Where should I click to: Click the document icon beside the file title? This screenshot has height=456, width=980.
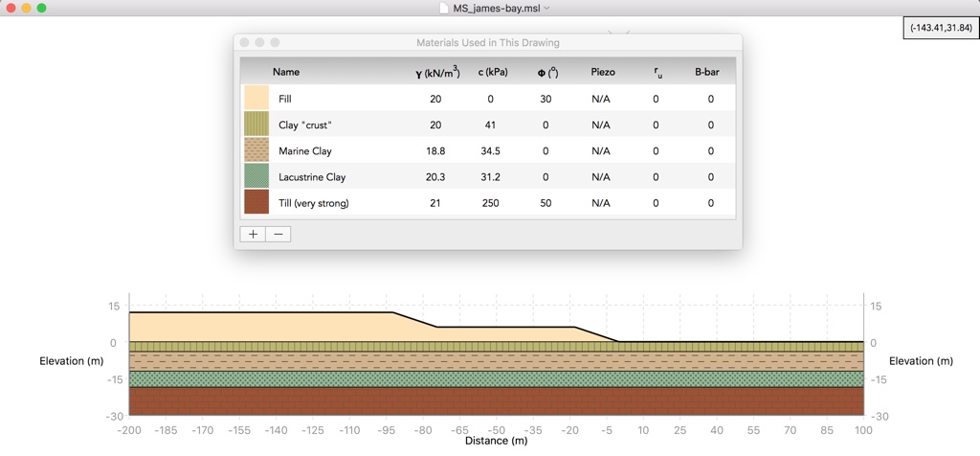(x=443, y=8)
